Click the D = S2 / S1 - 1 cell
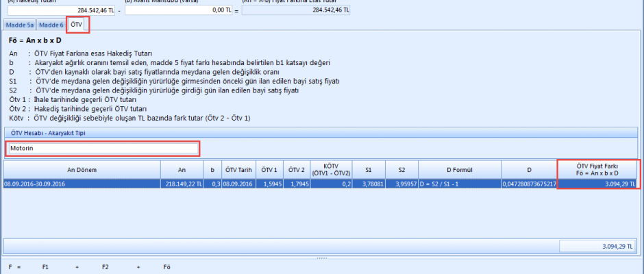The image size is (644, 274). (459, 184)
